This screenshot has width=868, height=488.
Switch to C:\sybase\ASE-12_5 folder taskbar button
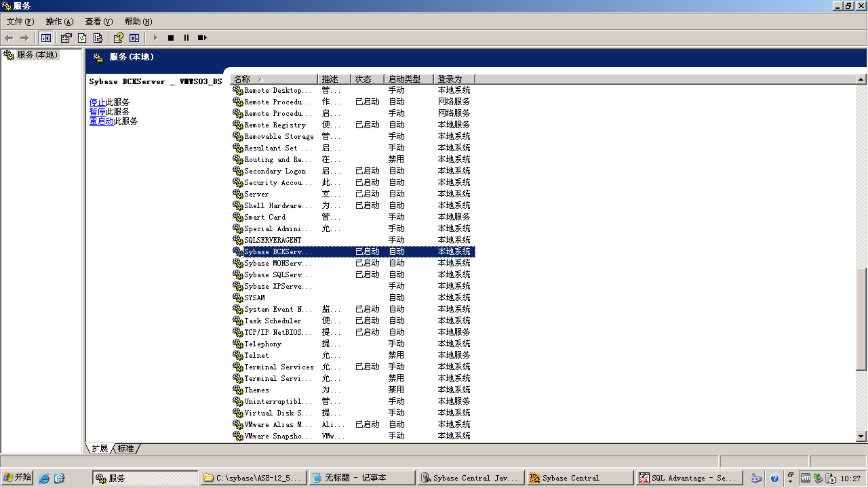point(254,478)
